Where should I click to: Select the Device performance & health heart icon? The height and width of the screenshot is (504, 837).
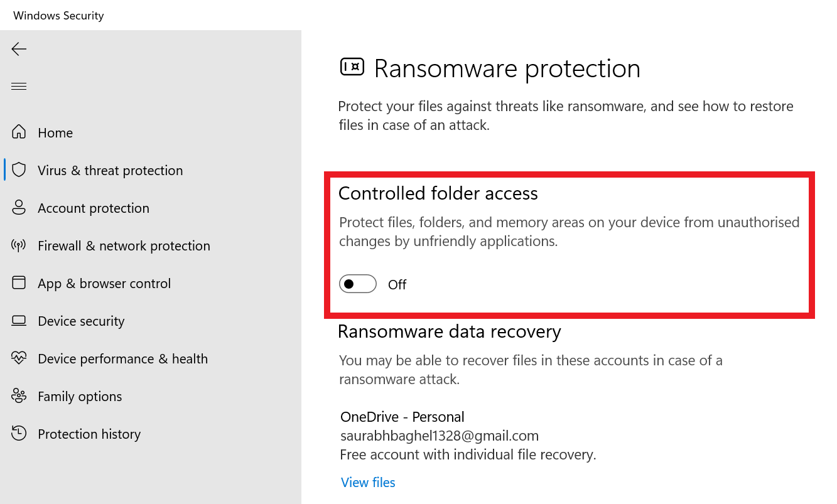pyautogui.click(x=19, y=358)
